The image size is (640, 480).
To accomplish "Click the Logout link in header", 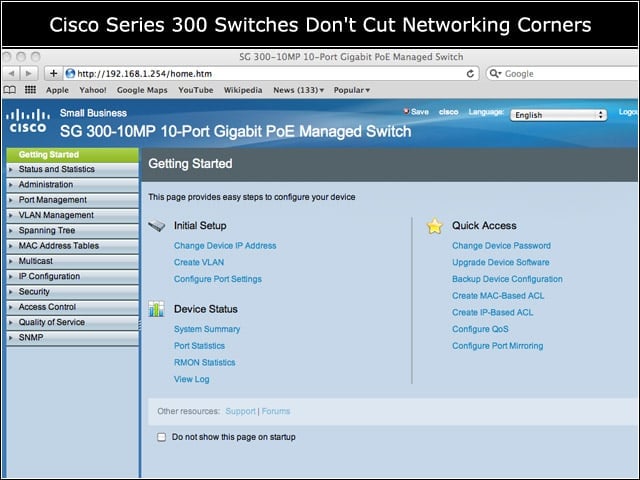I will [629, 111].
